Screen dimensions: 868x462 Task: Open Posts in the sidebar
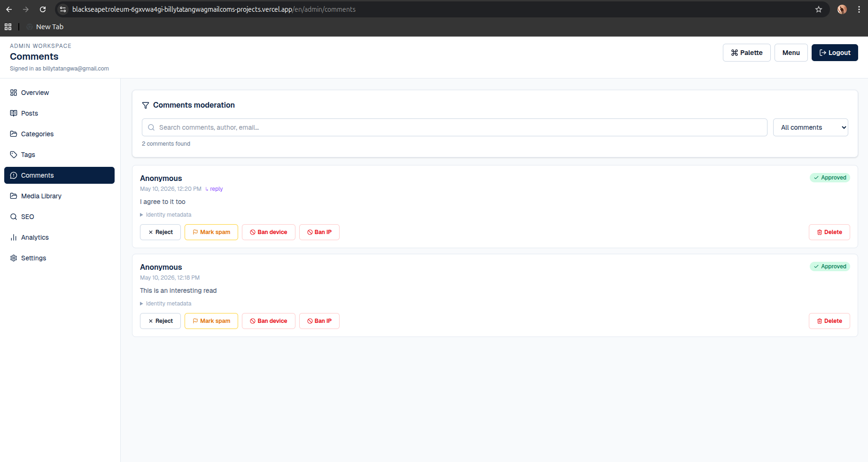click(59, 113)
